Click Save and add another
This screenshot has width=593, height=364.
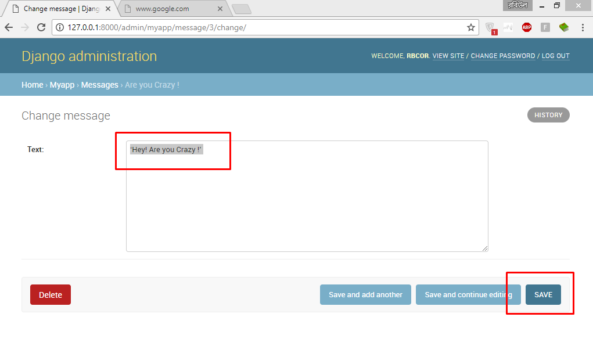click(x=365, y=294)
